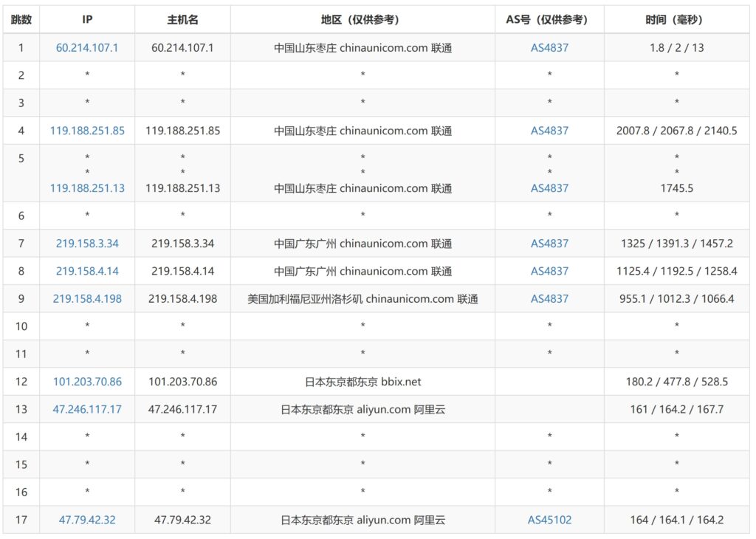Screen dimensions: 756x539
Task: Open the 119.188.251.13 IP link
Action: point(87,188)
